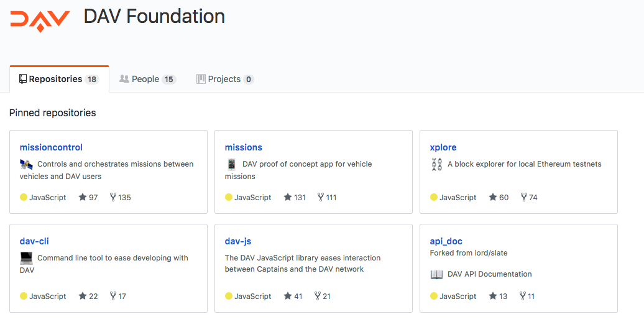The width and height of the screenshot is (644, 327).
Task: Switch to the People tab
Action: (x=147, y=79)
